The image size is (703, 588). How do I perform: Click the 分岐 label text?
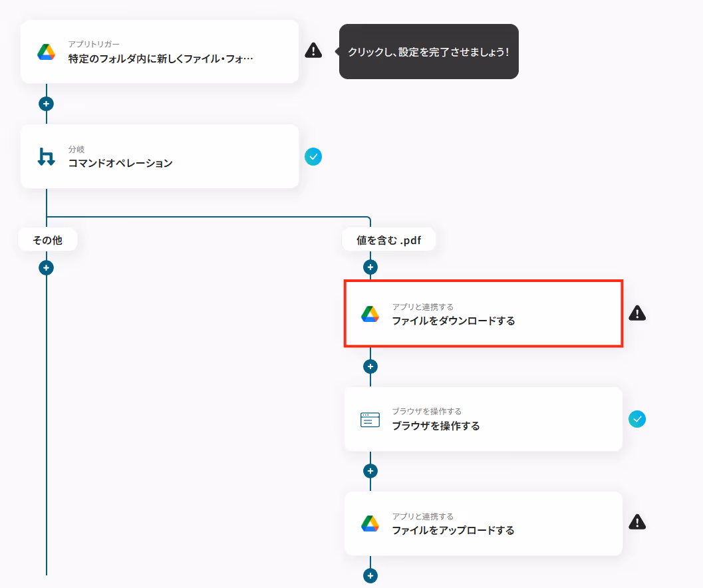(76, 149)
